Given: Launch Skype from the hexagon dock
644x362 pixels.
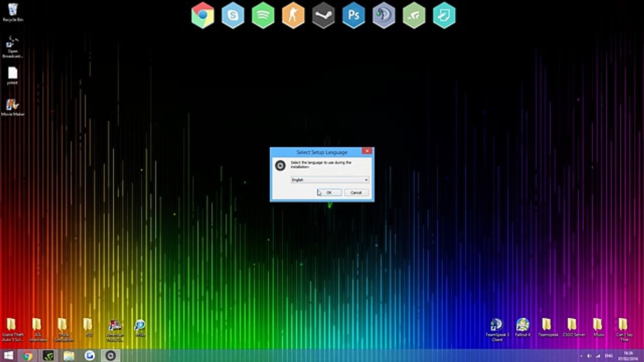Looking at the screenshot, I should [233, 16].
